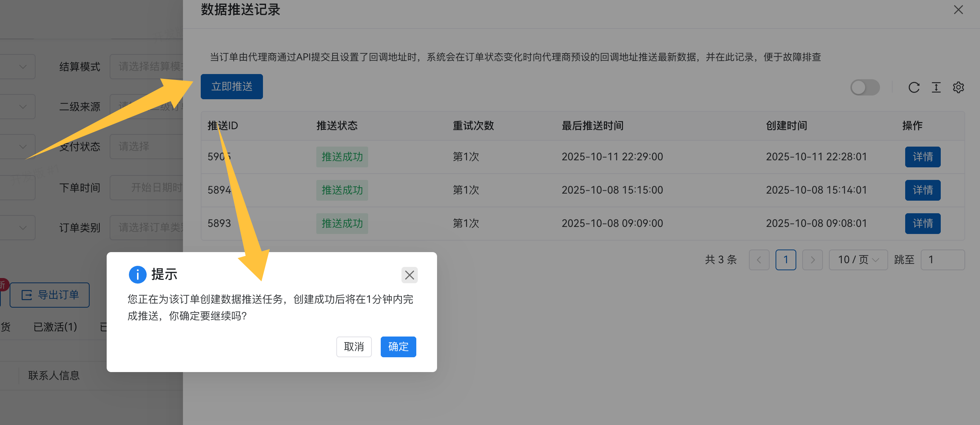Viewport: 980px width, 425px height.
Task: Confirm the push task with 确定
Action: point(398,347)
